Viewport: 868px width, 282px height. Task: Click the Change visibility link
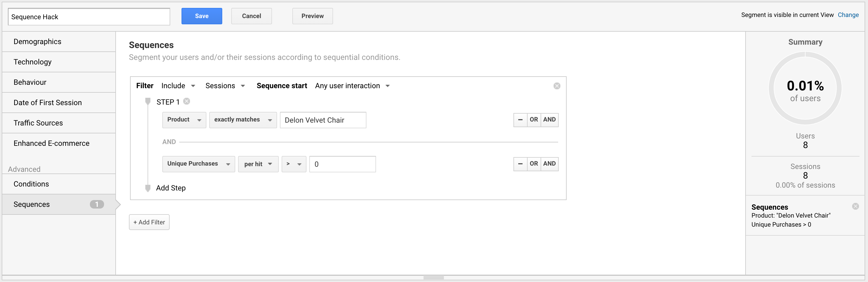(x=848, y=15)
